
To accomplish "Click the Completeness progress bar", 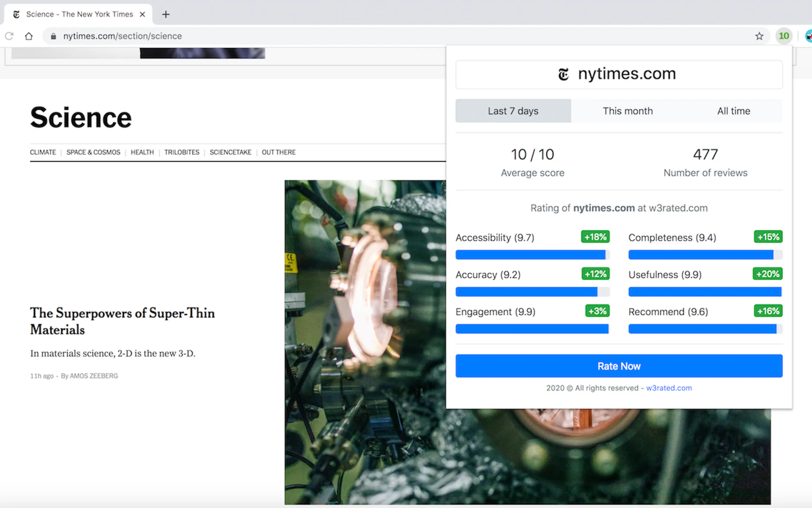I will (x=705, y=255).
